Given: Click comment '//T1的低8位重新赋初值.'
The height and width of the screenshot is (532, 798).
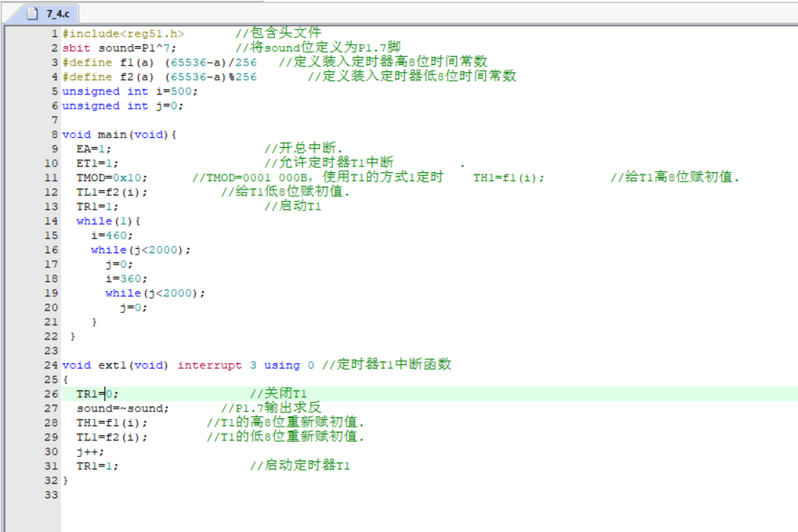Looking at the screenshot, I should click(286, 436).
